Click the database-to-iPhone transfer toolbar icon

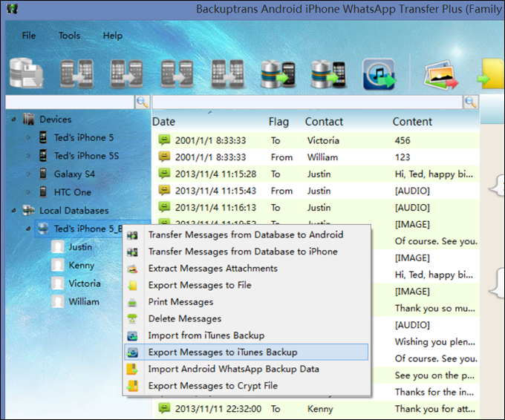point(328,74)
